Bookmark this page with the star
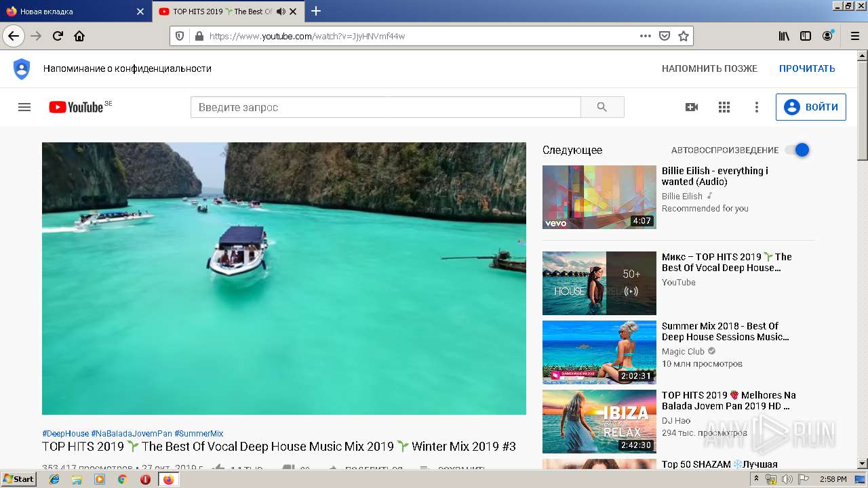This screenshot has height=488, width=868. [x=684, y=36]
